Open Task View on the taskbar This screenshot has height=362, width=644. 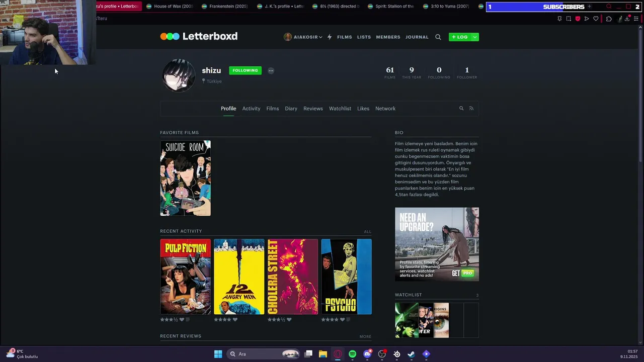(x=308, y=354)
